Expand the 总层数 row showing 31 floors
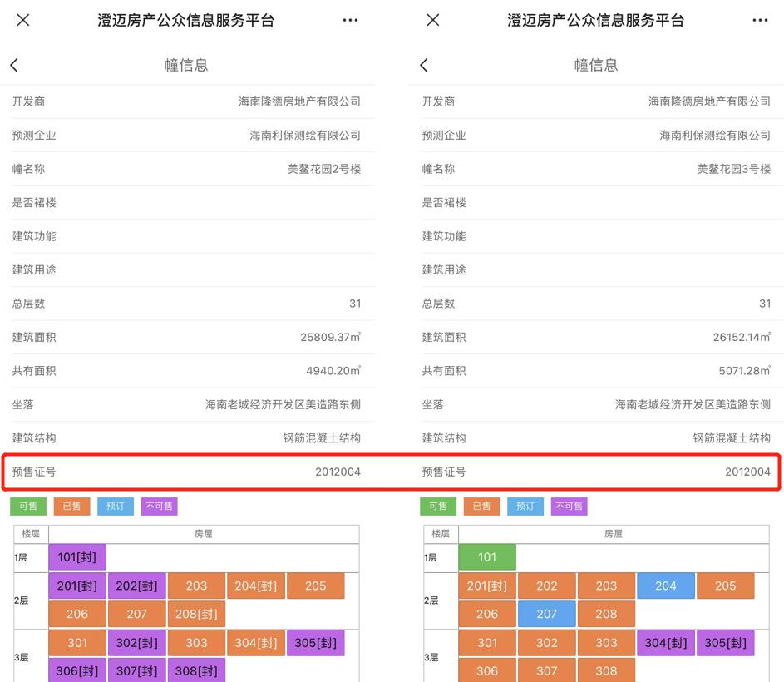This screenshot has width=784, height=682. pyautogui.click(x=195, y=304)
